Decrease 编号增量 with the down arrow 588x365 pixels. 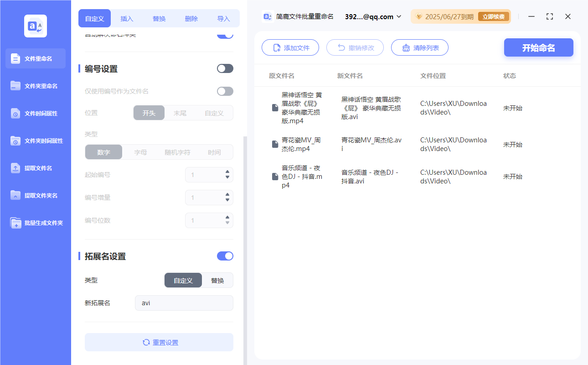click(227, 200)
